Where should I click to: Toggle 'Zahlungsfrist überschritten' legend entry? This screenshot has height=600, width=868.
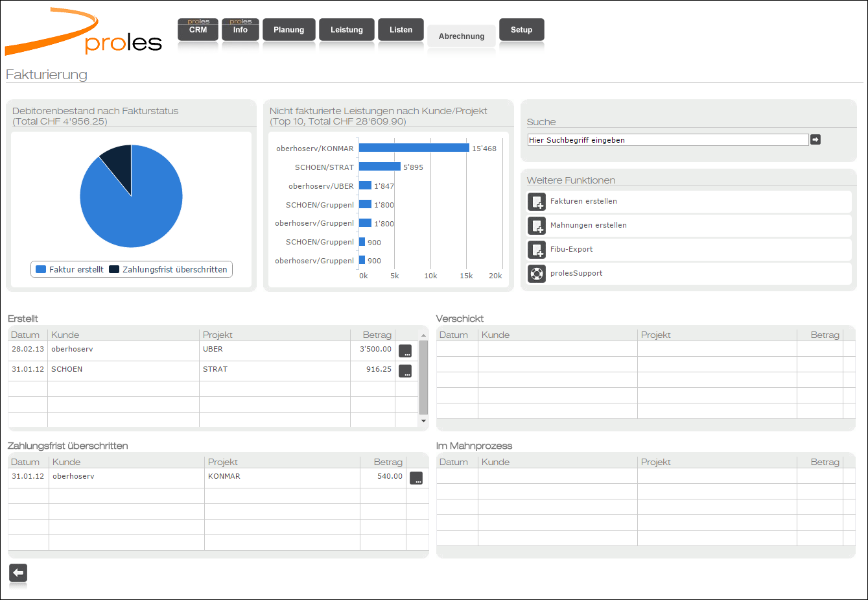(x=169, y=270)
